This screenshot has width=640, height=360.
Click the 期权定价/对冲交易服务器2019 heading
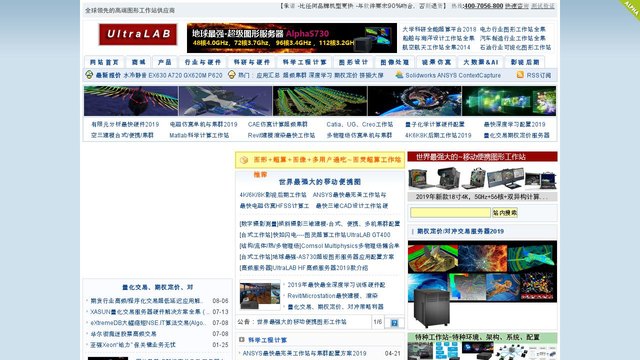tap(460, 231)
